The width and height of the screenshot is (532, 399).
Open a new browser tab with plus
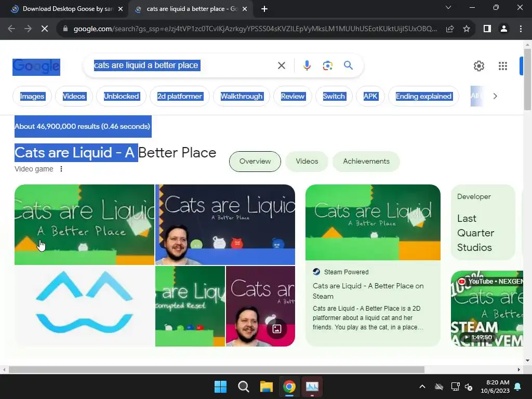click(x=264, y=9)
